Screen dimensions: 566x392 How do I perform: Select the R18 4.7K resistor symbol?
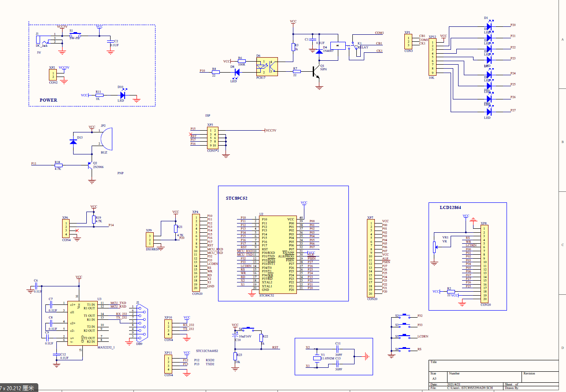coord(58,165)
